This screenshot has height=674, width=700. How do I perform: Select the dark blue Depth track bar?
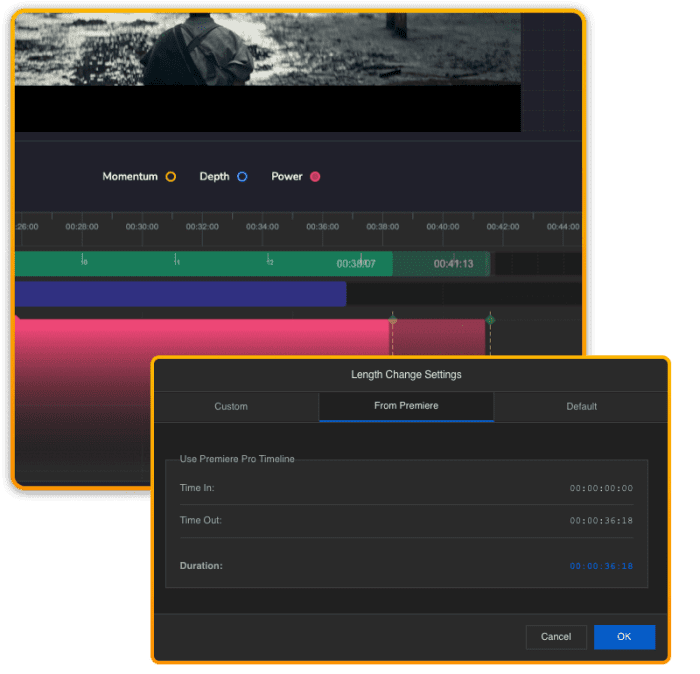180,294
